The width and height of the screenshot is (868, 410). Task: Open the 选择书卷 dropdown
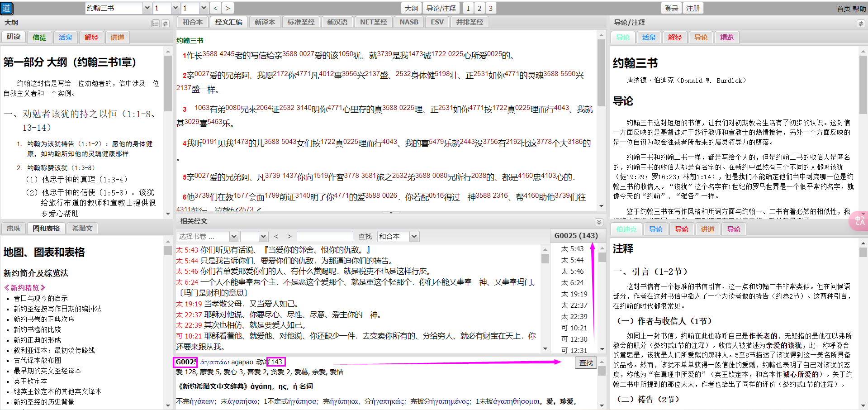coord(233,236)
